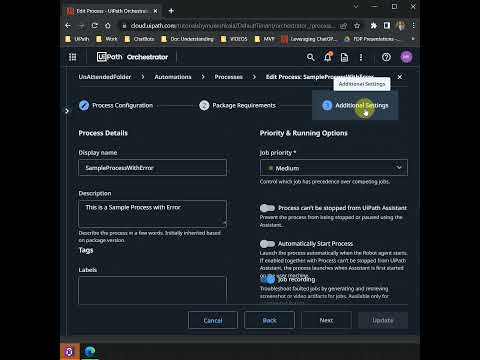
Task: Click the UiPath Orchestrator logo
Action: pyautogui.click(x=132, y=57)
